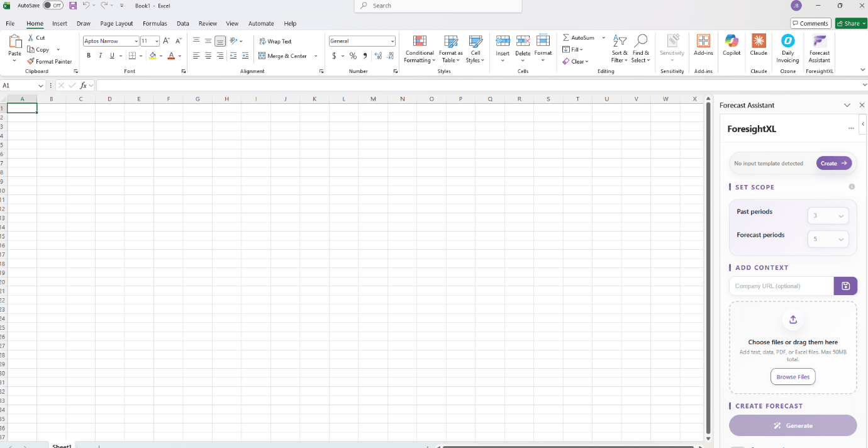Open Cell Styles gallery
Viewport: 868px width, 448px height.
pyautogui.click(x=475, y=50)
